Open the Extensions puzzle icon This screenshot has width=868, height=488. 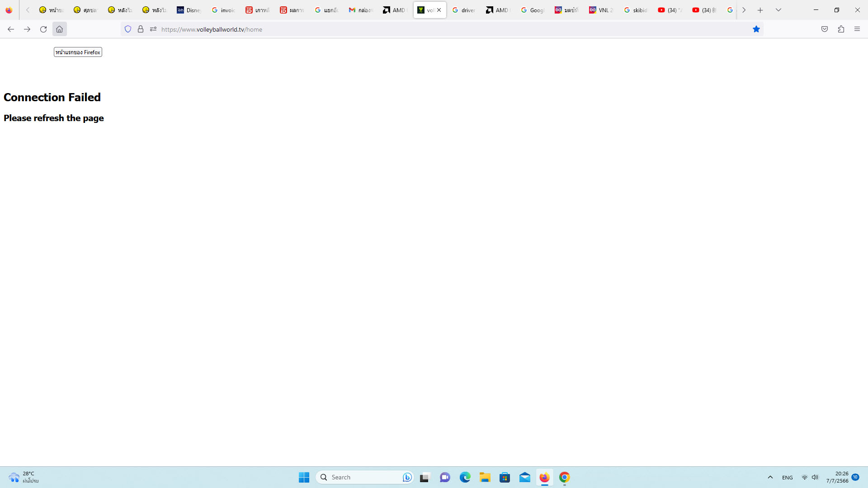(841, 29)
